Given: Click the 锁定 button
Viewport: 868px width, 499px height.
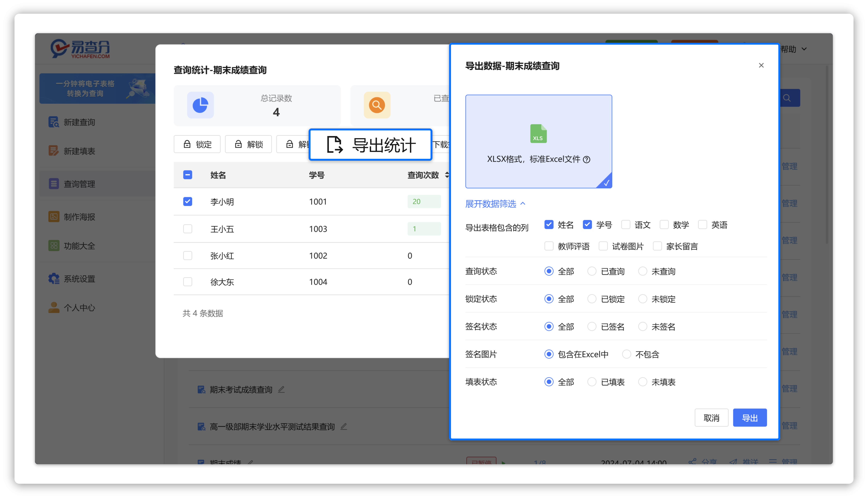Looking at the screenshot, I should (197, 144).
